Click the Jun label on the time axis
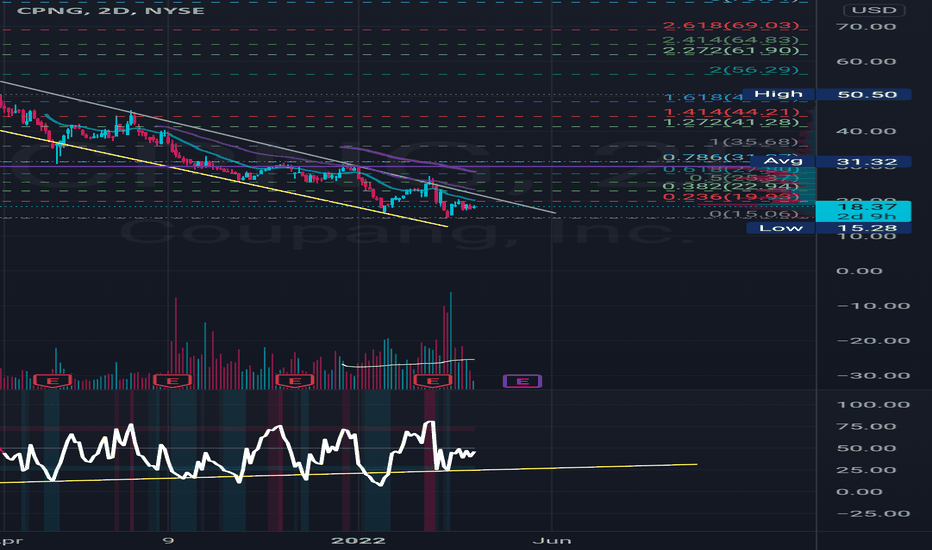Viewport: 932px width, 550px height. tap(552, 540)
